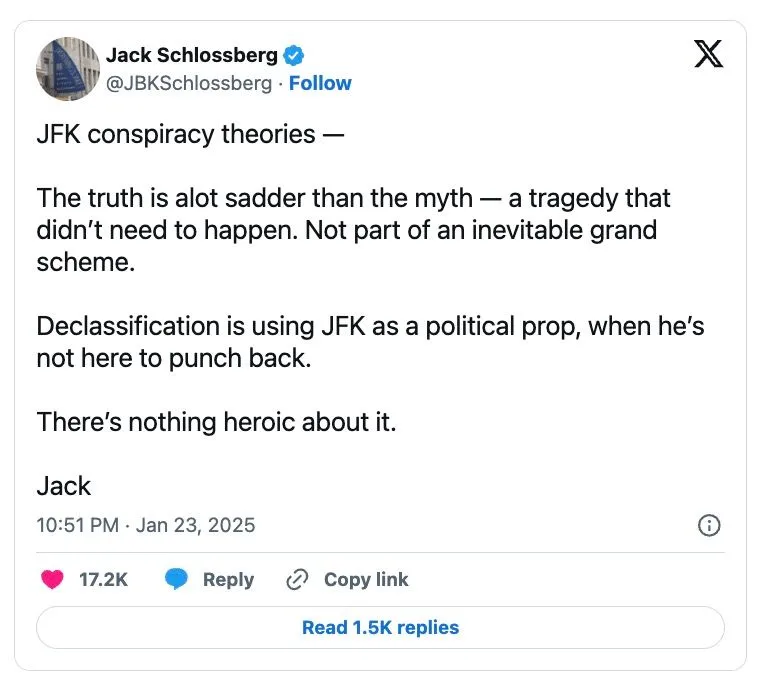
Task: Click the "There's nothing heroic about it" line
Action: [x=217, y=422]
